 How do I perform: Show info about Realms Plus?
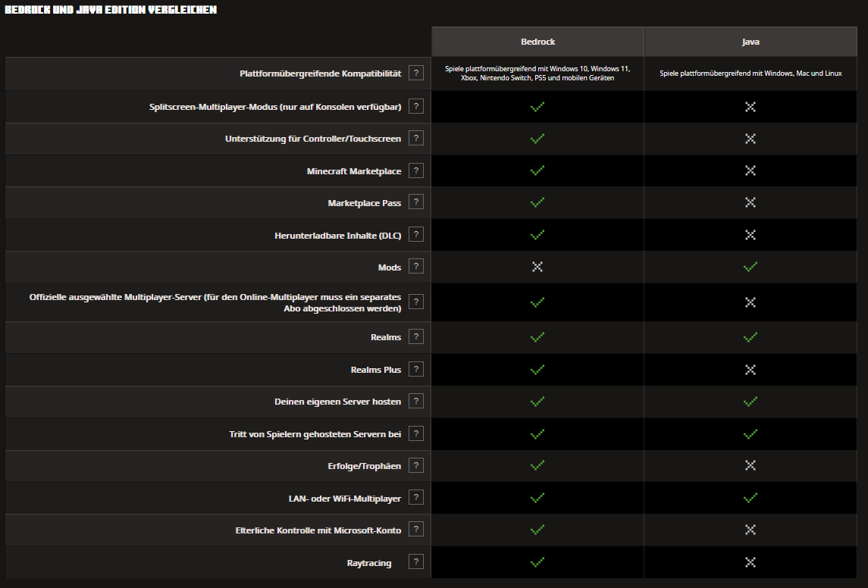pos(415,369)
